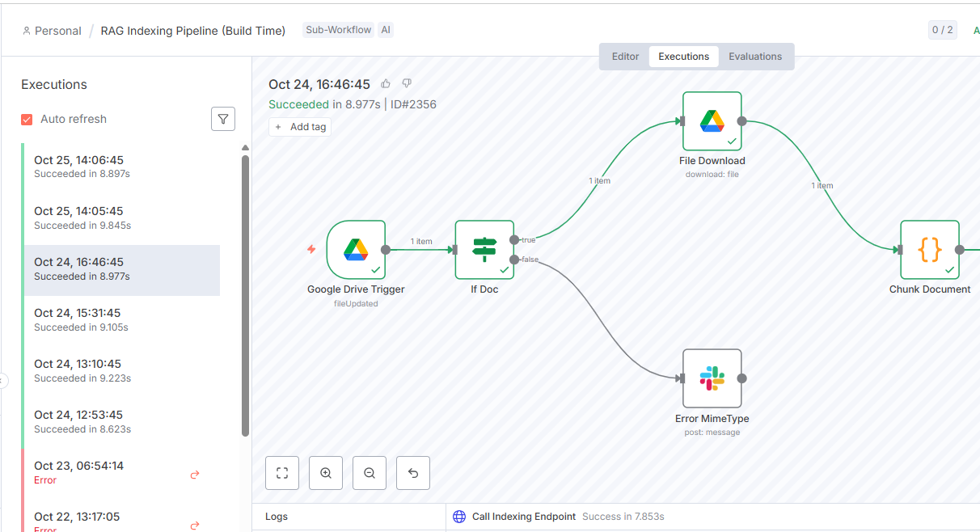Select the File Download node's Drive icon
The image size is (980, 532).
click(712, 120)
